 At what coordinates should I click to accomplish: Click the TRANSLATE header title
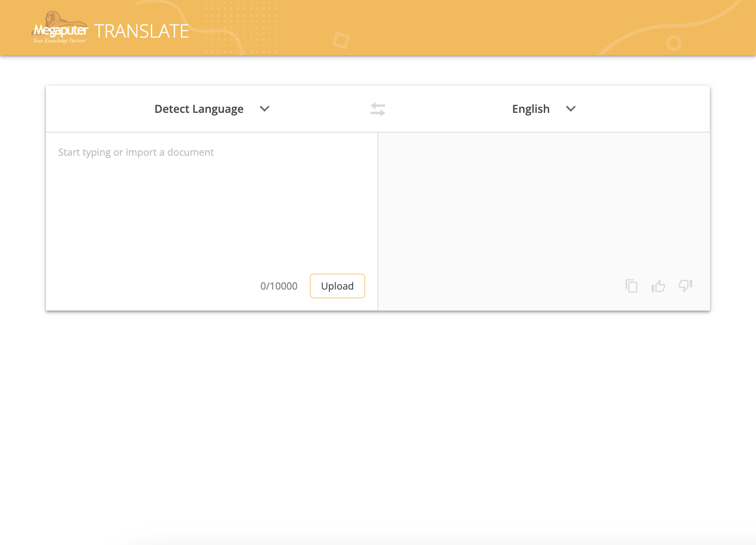tap(141, 31)
